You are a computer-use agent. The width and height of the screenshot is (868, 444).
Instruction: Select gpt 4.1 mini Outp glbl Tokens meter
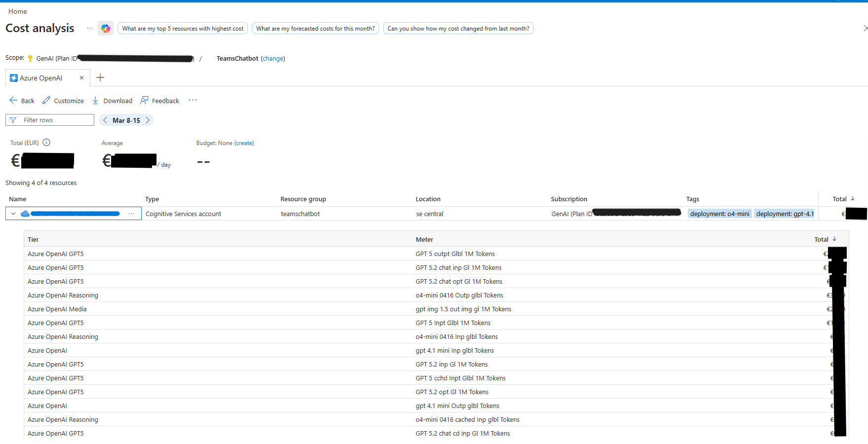pyautogui.click(x=458, y=406)
